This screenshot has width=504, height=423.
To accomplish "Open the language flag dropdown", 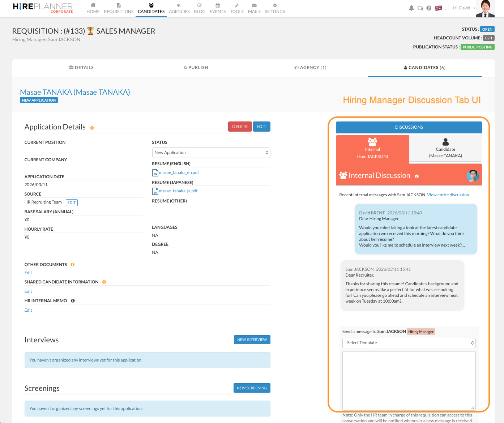I will (x=440, y=8).
